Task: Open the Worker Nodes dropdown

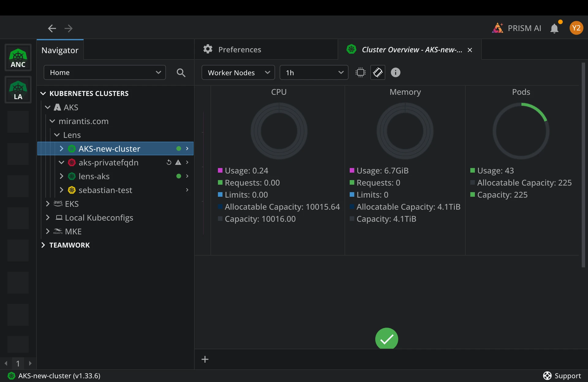Action: click(238, 73)
